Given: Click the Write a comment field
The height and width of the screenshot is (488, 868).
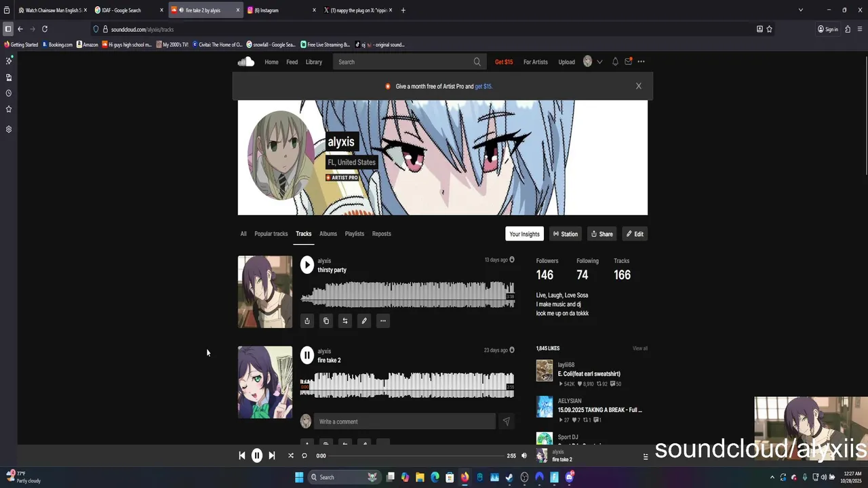Looking at the screenshot, I should pos(404,422).
